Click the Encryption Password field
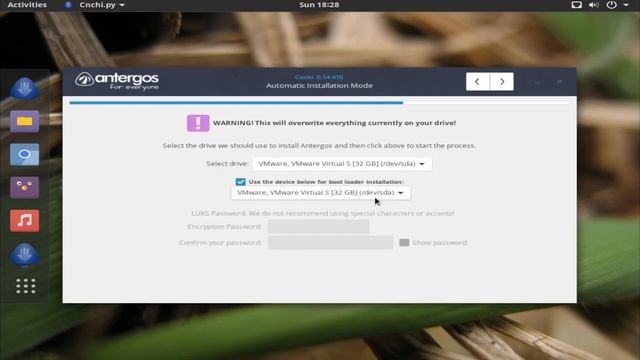The image size is (640, 360). click(319, 227)
